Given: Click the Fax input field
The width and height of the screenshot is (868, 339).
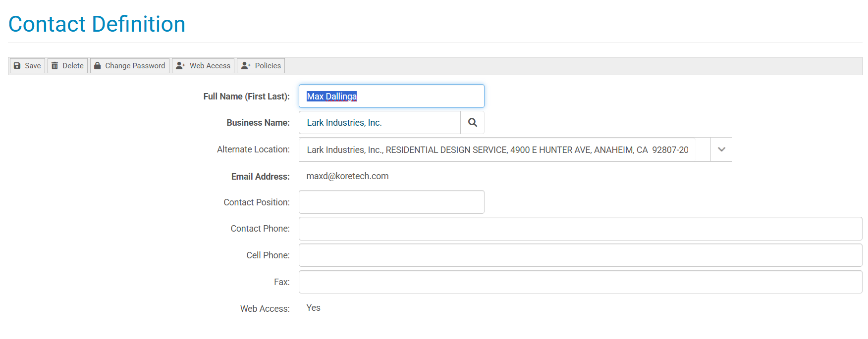Looking at the screenshot, I should pyautogui.click(x=580, y=282).
